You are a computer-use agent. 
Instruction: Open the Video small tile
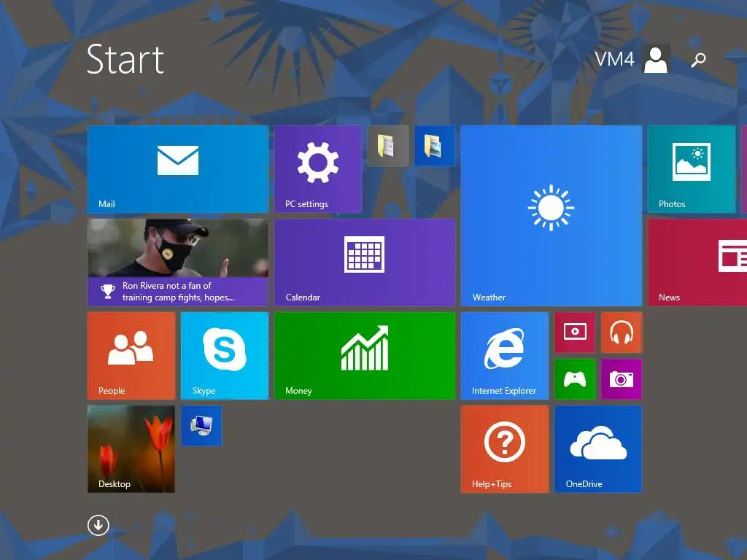point(575,332)
